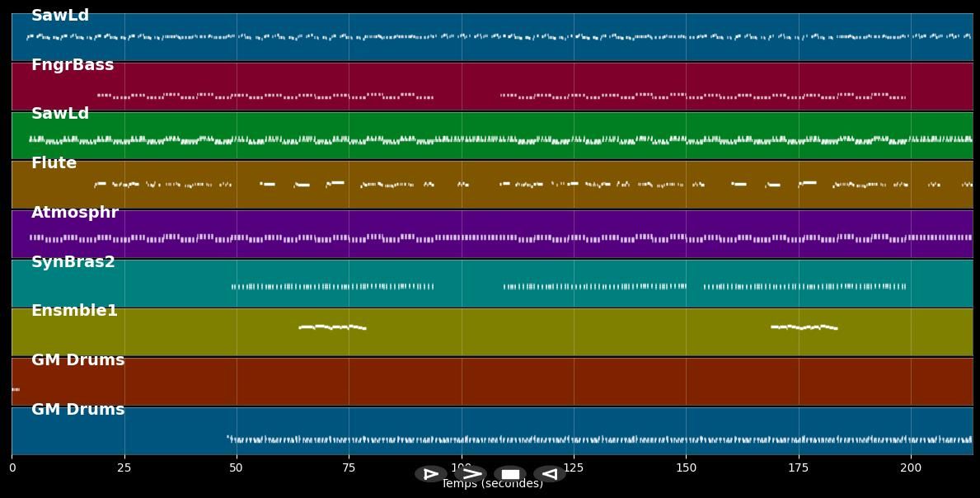This screenshot has width=980, height=498.
Task: Click the 50 seconds tick on time axis
Action: click(x=237, y=467)
